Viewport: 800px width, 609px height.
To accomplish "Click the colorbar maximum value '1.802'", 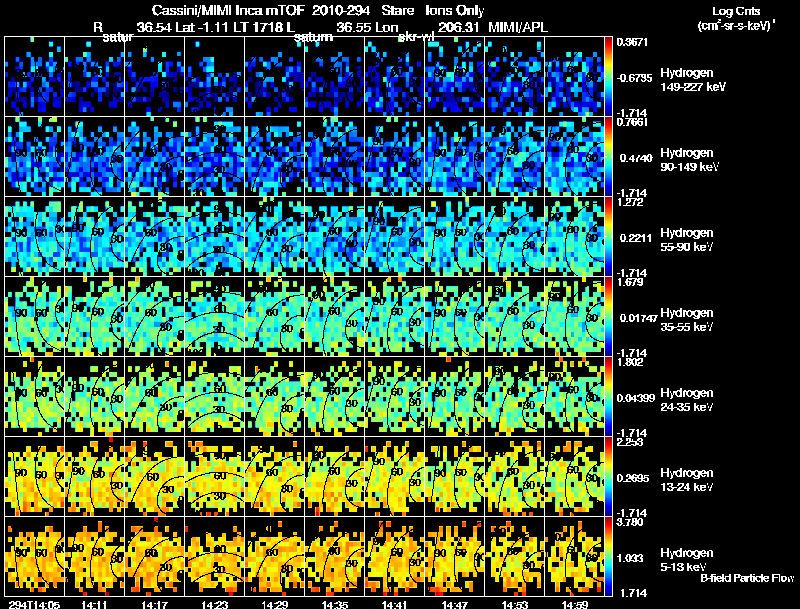I will click(630, 363).
